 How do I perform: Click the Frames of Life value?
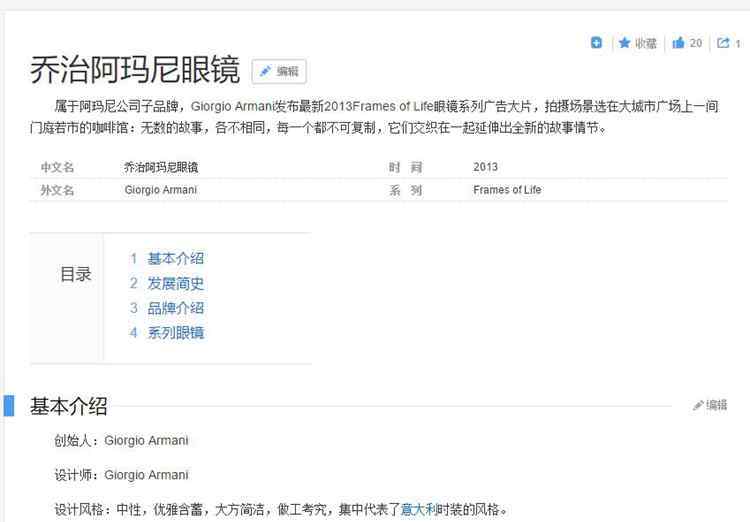507,190
